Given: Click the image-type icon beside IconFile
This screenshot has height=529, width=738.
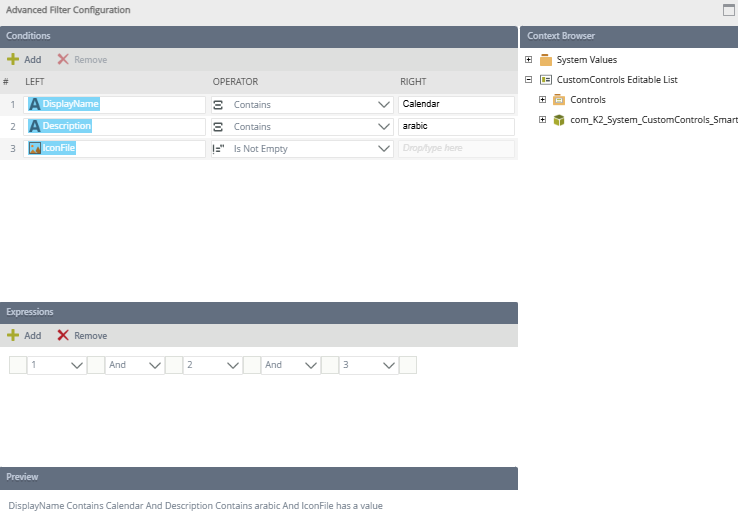Looking at the screenshot, I should coord(35,148).
